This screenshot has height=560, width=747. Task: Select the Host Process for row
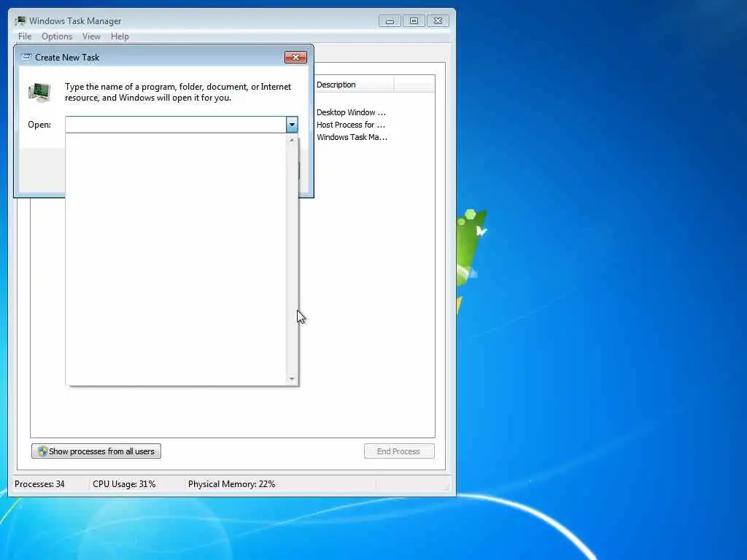pyautogui.click(x=351, y=125)
